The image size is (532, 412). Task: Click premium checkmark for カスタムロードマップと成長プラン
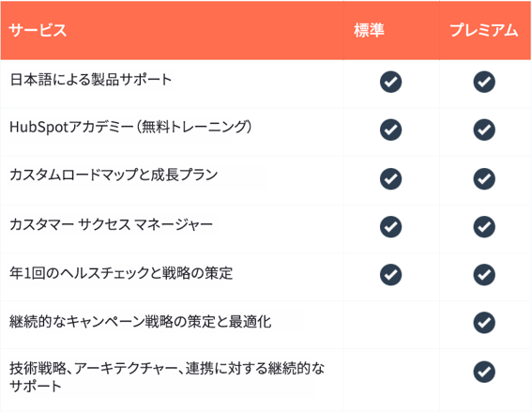tap(484, 178)
